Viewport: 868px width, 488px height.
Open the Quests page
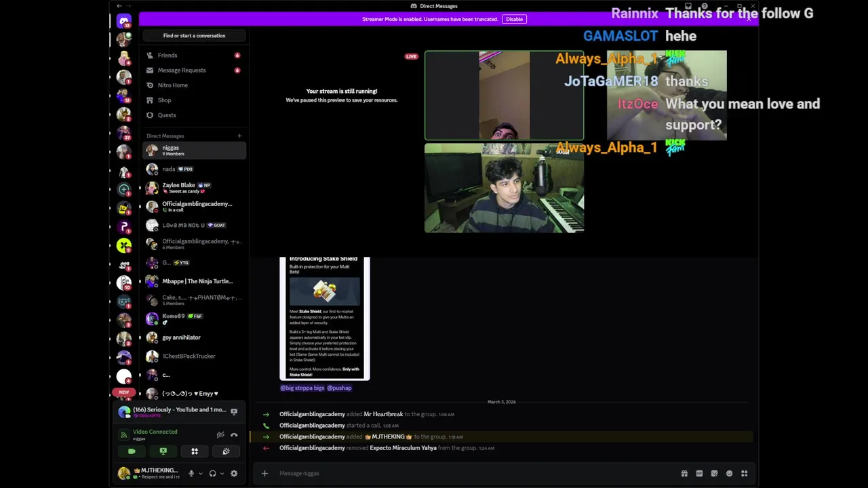point(194,115)
